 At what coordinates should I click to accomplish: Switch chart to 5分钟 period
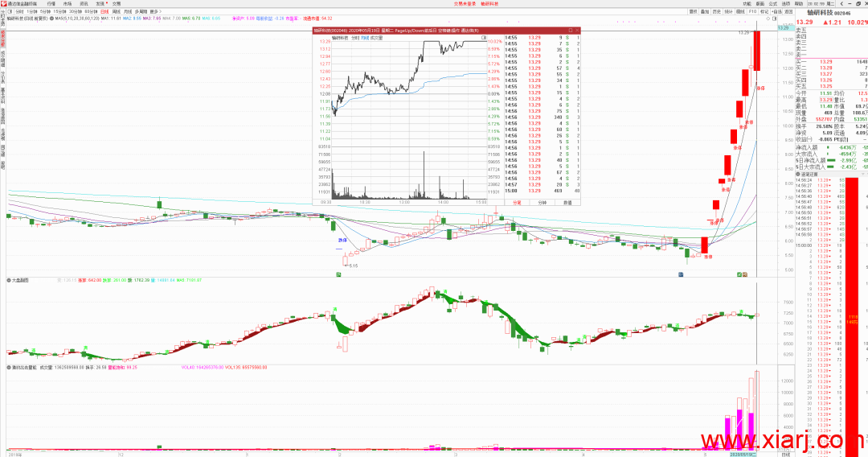[45, 11]
